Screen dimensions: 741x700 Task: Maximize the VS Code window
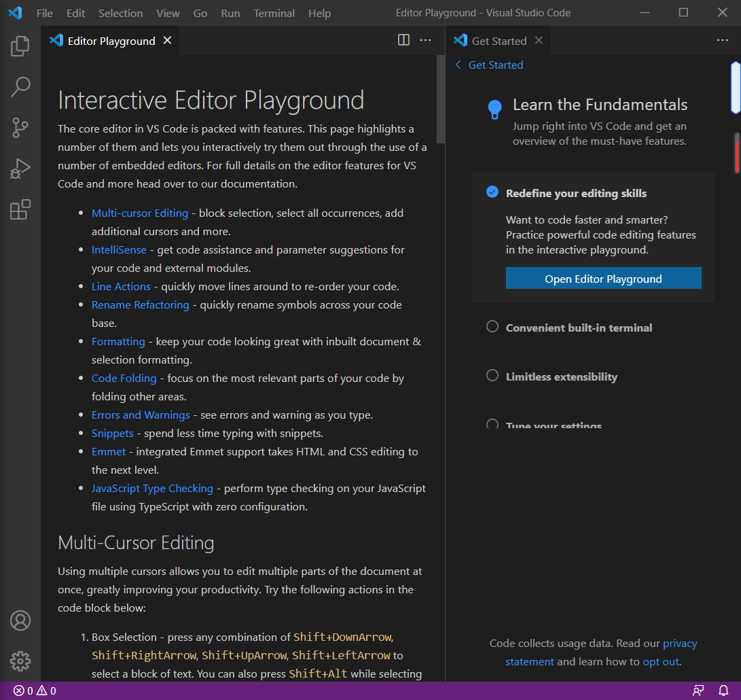point(683,13)
